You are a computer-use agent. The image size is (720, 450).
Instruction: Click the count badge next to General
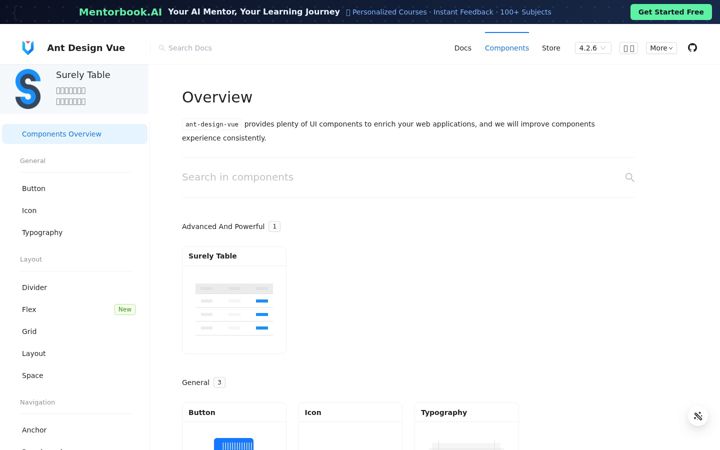tap(219, 382)
